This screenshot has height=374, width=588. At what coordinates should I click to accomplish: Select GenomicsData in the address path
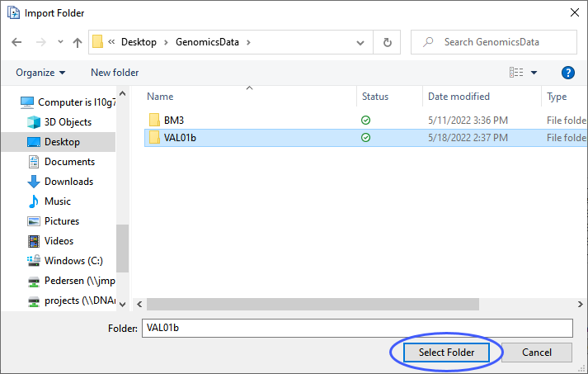pos(207,42)
